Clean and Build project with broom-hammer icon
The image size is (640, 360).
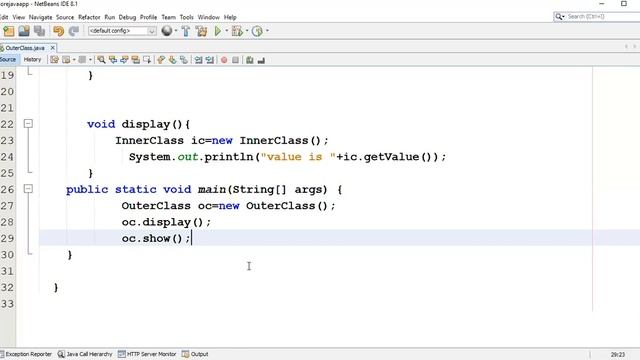tap(201, 31)
